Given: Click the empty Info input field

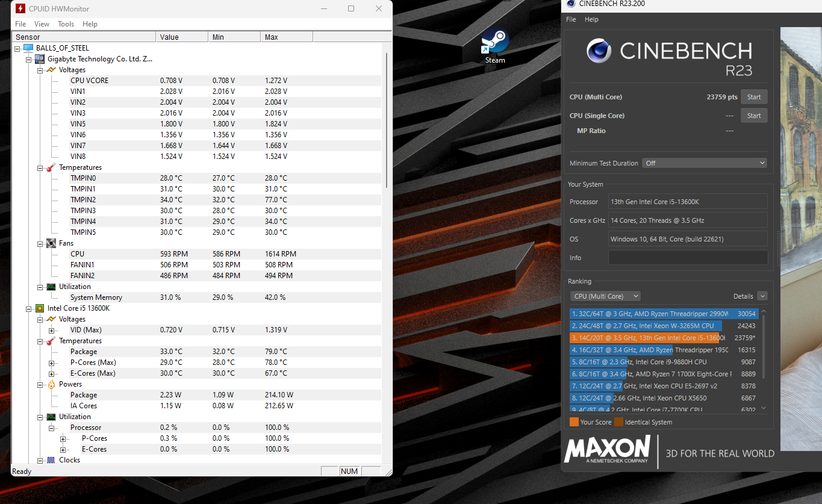Looking at the screenshot, I should (688, 258).
